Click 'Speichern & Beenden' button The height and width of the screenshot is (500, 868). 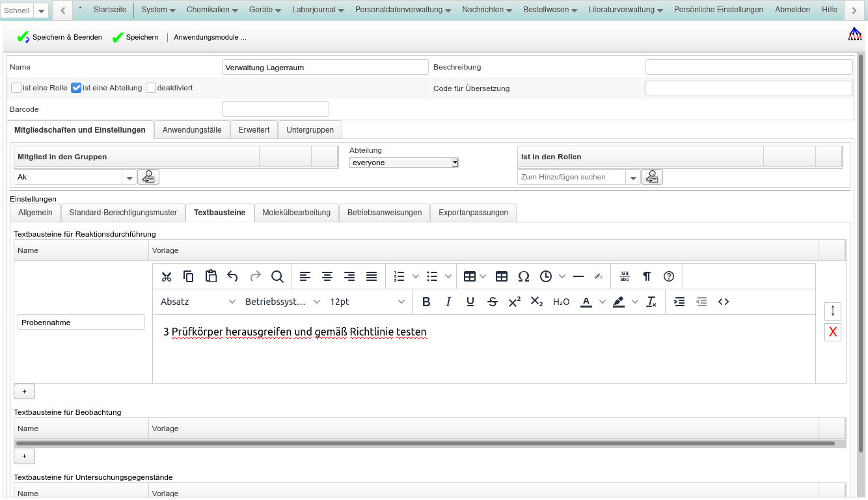tap(60, 38)
